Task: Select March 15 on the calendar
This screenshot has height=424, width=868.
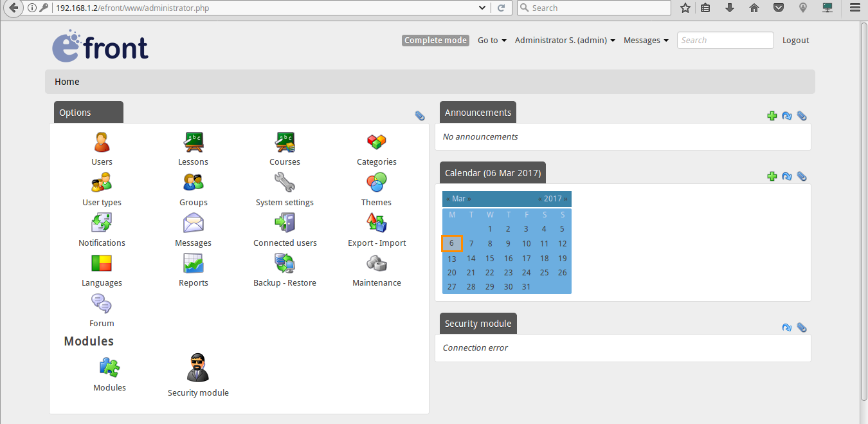Action: point(489,257)
